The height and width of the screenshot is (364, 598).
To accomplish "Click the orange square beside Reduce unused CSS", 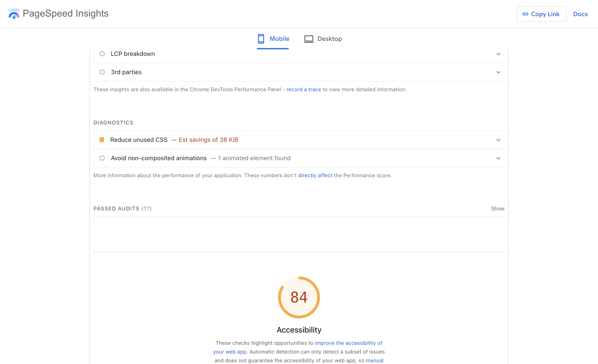I will point(102,140).
